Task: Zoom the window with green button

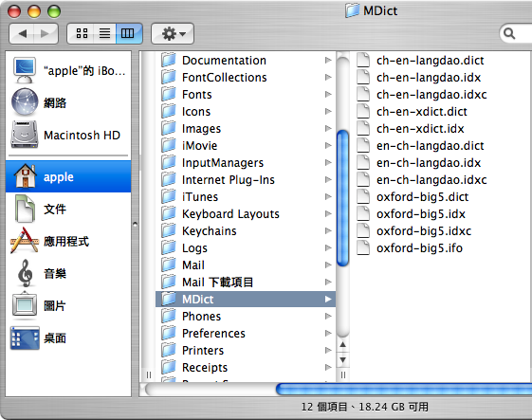Action: [x=54, y=11]
